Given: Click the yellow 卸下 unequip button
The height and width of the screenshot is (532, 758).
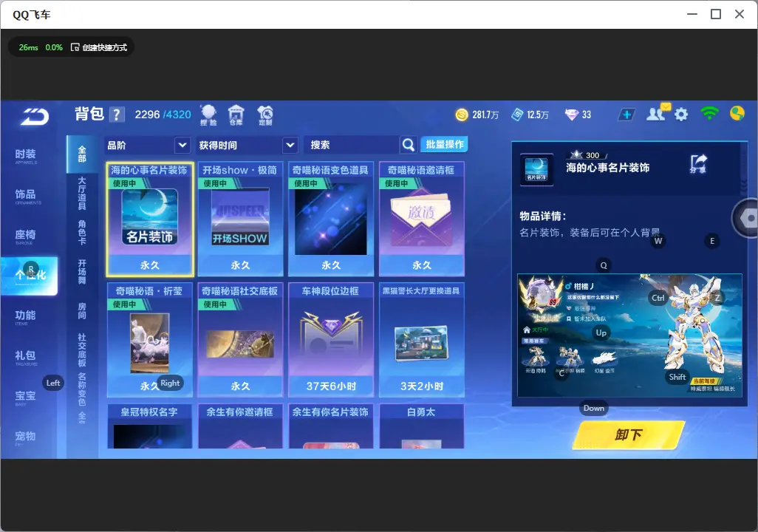Looking at the screenshot, I should 629,434.
